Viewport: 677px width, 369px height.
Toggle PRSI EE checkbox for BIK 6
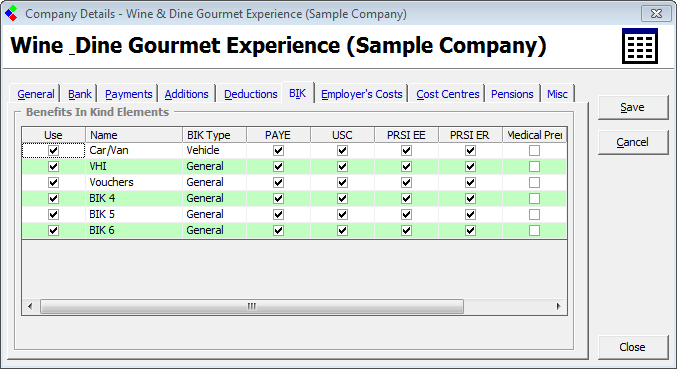[406, 230]
